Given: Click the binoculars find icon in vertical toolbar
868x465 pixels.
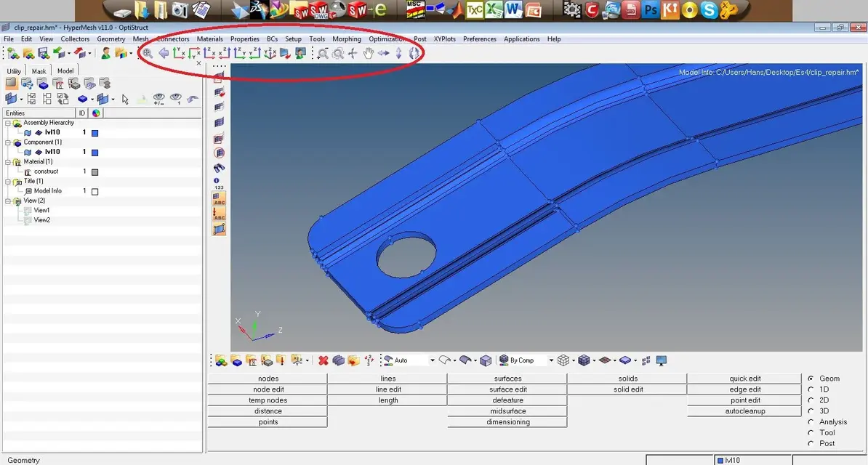Looking at the screenshot, I should [x=220, y=169].
